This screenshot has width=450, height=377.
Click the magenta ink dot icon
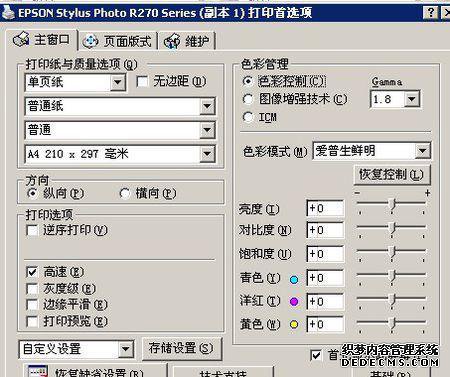coord(294,302)
